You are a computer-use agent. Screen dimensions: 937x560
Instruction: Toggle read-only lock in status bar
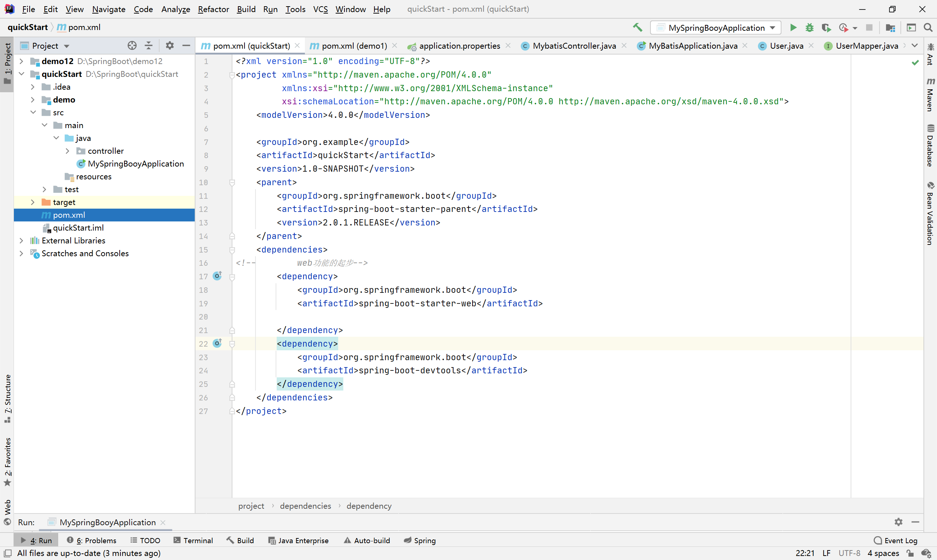pyautogui.click(x=910, y=553)
